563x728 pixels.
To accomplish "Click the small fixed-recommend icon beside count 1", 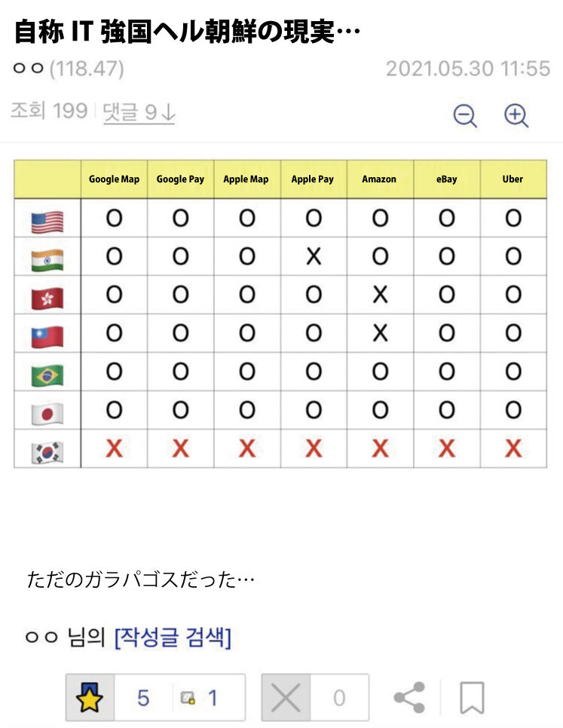I will (188, 699).
